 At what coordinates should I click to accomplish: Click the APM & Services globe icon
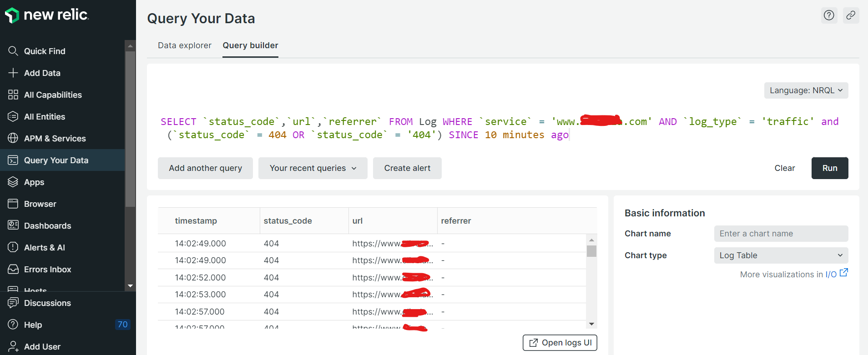(x=13, y=138)
